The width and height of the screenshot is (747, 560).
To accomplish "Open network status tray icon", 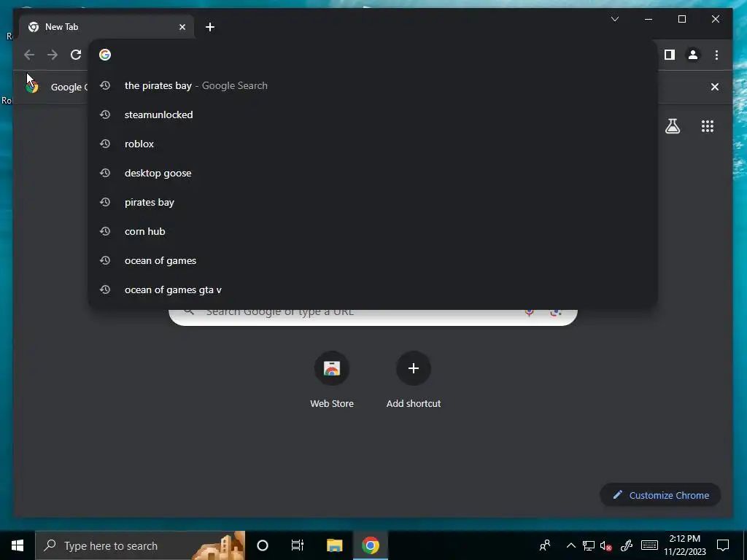I will coord(589,545).
